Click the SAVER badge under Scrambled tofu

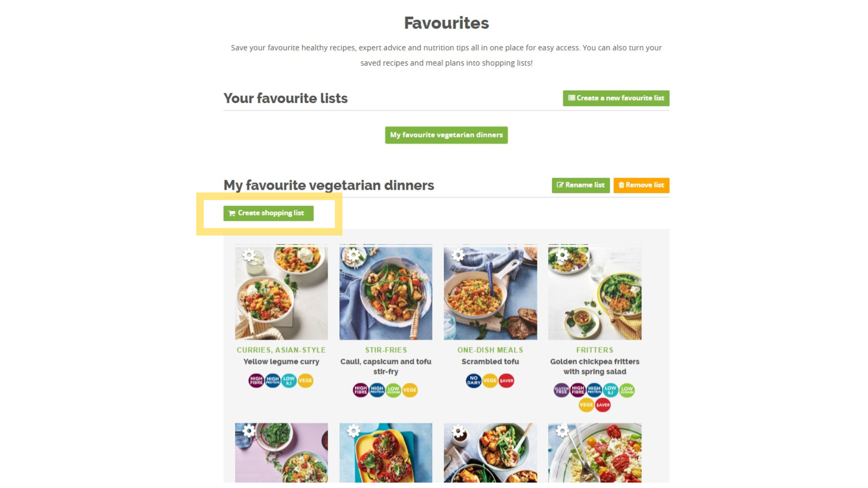(x=506, y=381)
